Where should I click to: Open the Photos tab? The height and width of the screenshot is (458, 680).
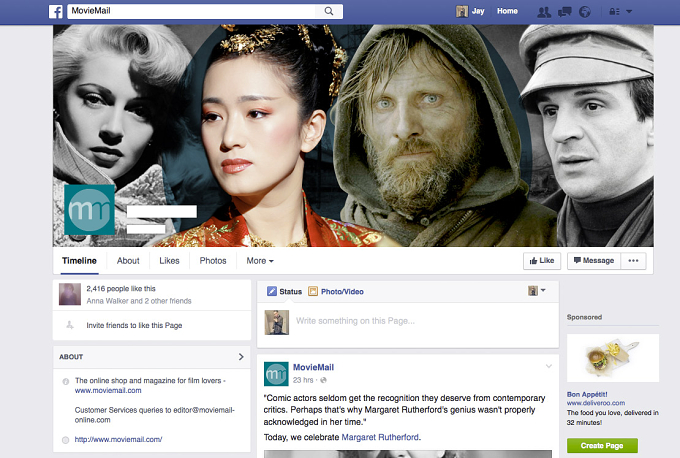tap(213, 261)
